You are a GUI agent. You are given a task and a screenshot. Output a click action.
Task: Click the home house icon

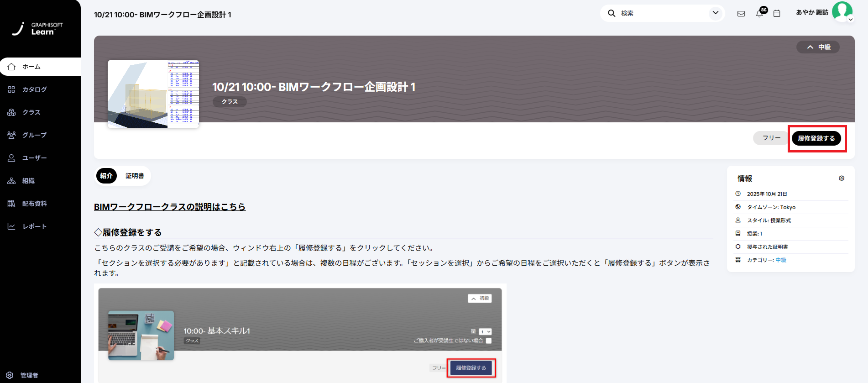click(11, 67)
